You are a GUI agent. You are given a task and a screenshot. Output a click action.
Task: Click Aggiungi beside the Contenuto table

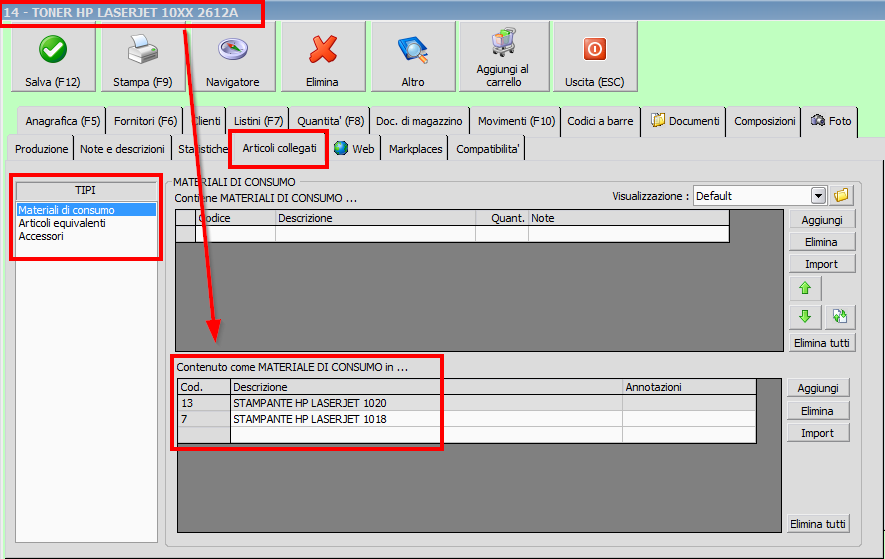pos(818,388)
